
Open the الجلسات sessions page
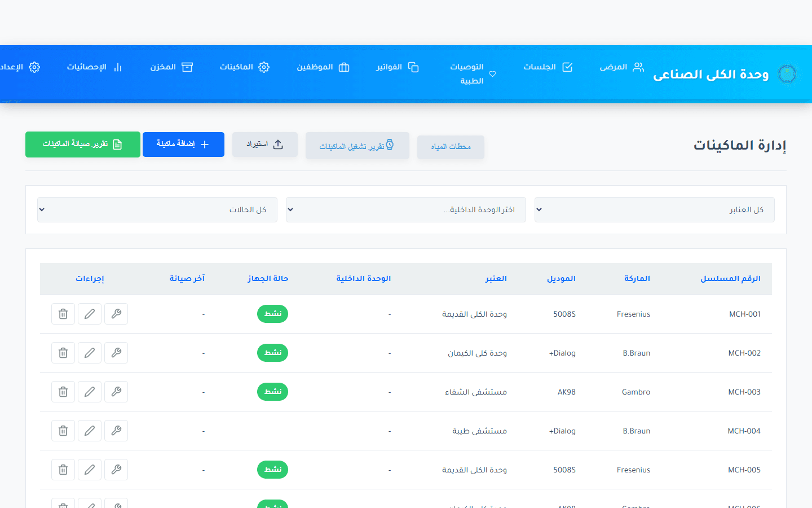pos(548,67)
